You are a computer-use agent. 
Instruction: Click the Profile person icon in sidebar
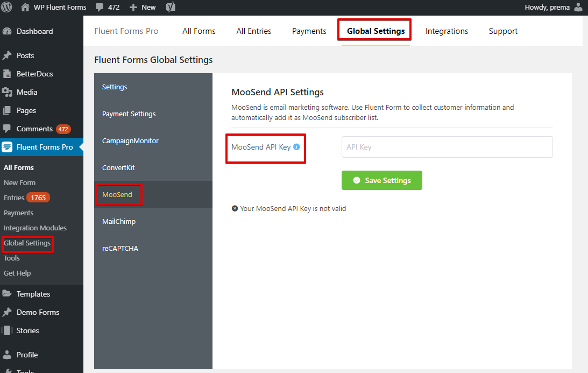coord(7,355)
